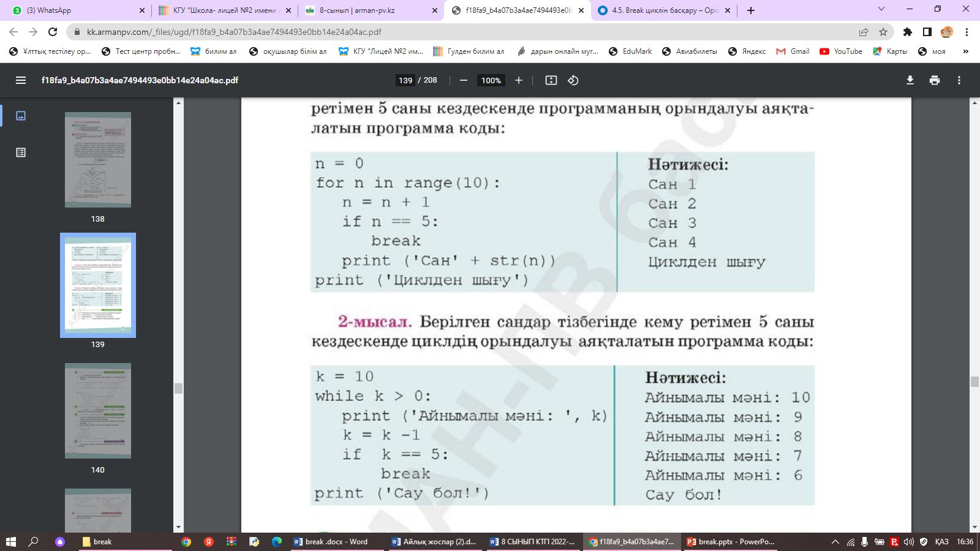Switch to break.pptx PowerPoint window
980x551 pixels.
[731, 542]
